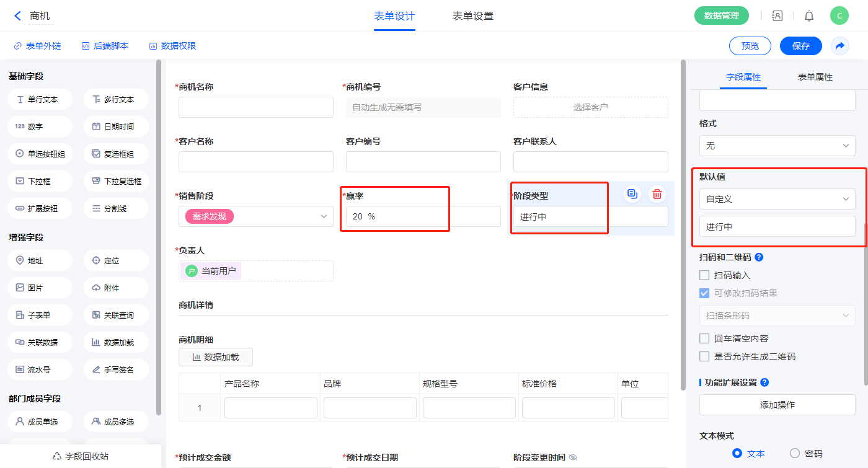
Task: Open notifications bell icon
Action: pos(809,16)
